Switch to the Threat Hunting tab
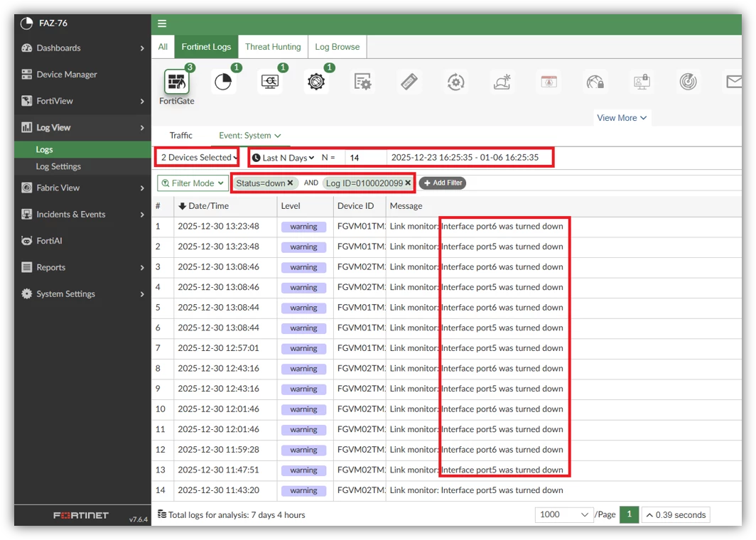The height and width of the screenshot is (540, 756). click(x=273, y=47)
